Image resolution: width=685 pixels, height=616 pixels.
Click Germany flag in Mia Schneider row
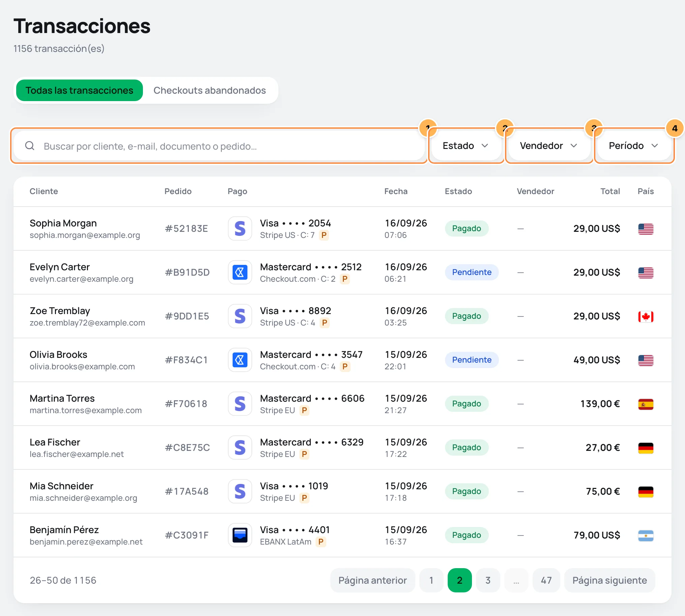coord(645,491)
